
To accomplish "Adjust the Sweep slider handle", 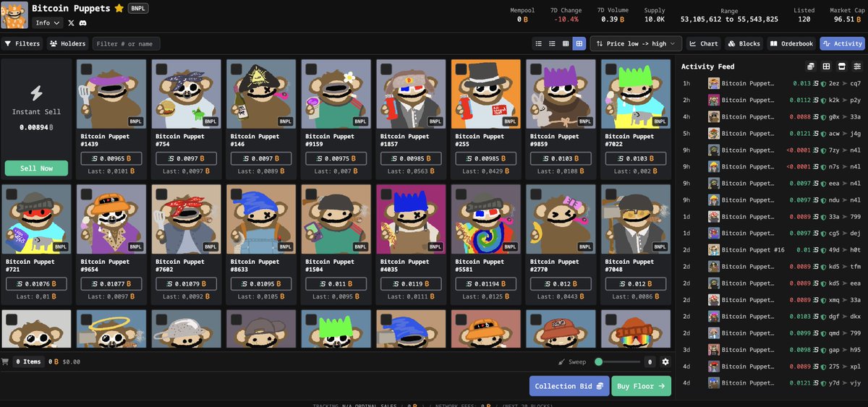I will [x=599, y=361].
